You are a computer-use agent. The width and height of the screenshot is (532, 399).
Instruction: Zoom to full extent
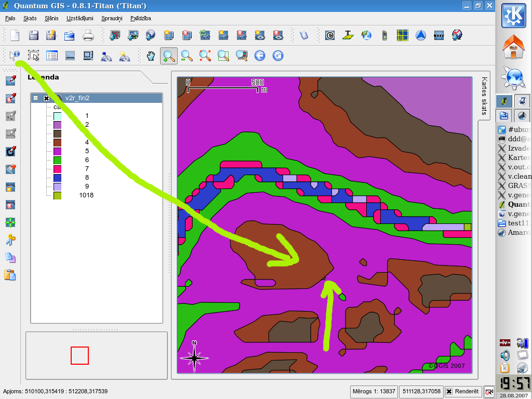tap(205, 56)
